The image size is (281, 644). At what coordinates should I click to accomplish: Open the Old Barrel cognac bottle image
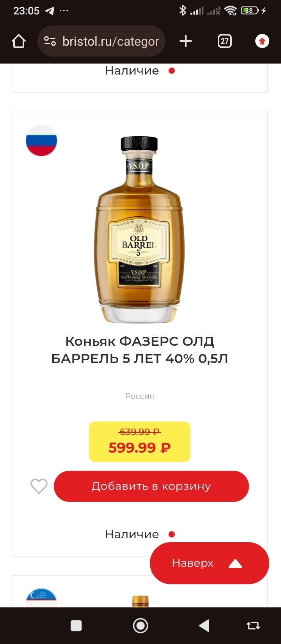(140, 229)
